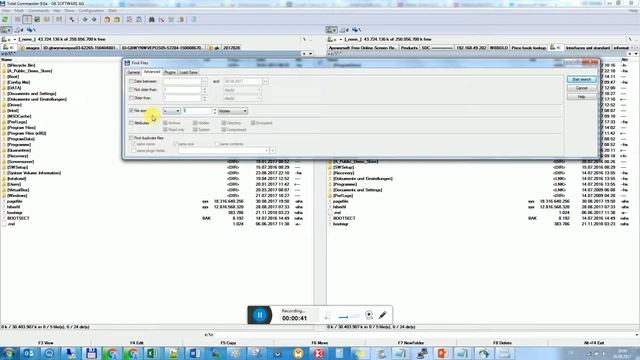Select BOOTSECT file in left panel
Viewport: 640px width, 360px height.
pos(18,218)
